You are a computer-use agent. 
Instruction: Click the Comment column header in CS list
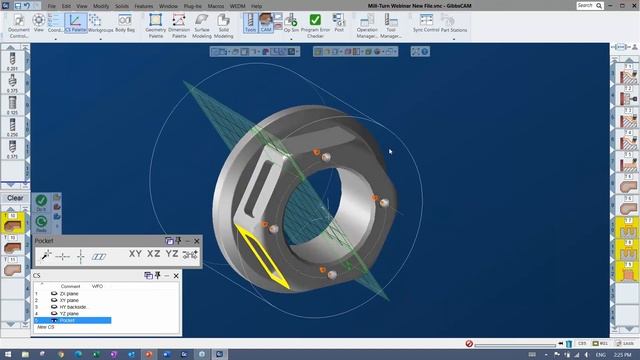click(70, 286)
